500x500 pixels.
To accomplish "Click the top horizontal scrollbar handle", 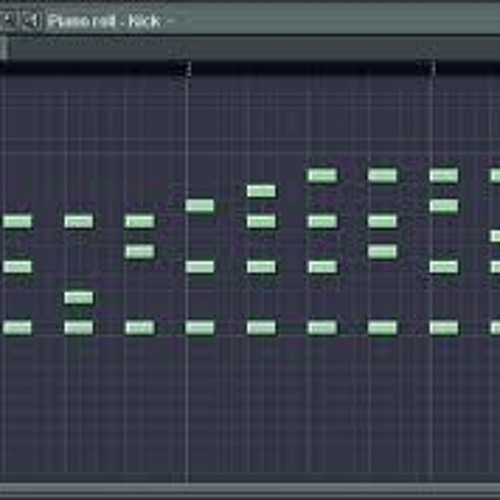I will point(4,48).
